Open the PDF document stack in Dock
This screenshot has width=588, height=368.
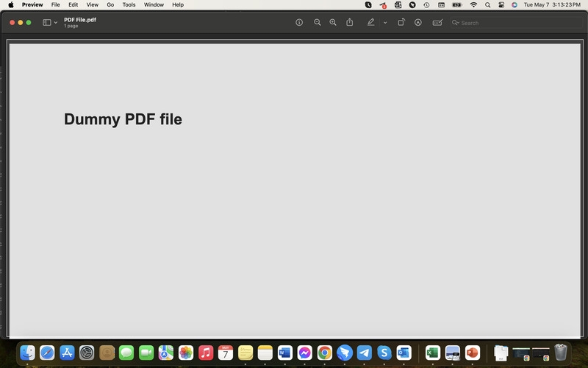coord(501,353)
